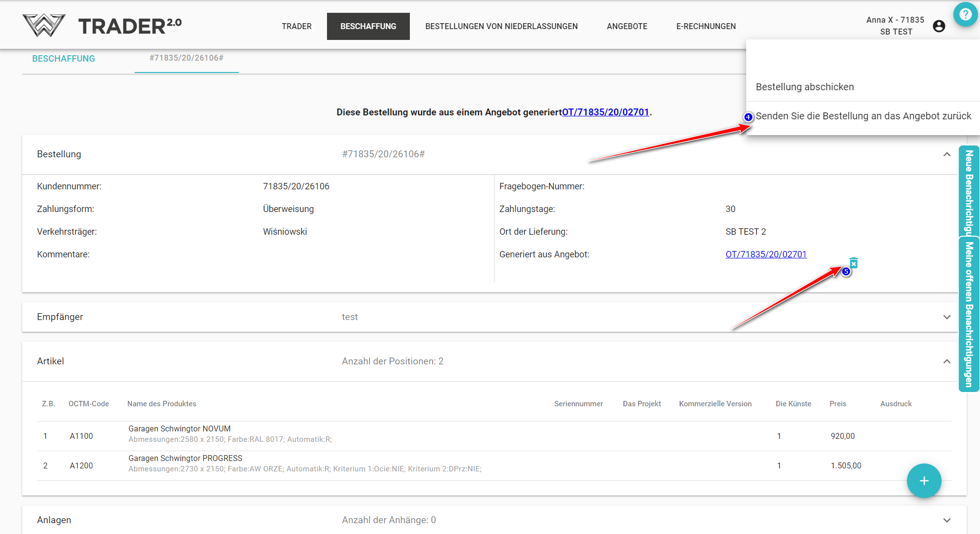980x534 pixels.
Task: Open Generiert aus Angebot link OT/71835/20/02701
Action: 766,254
